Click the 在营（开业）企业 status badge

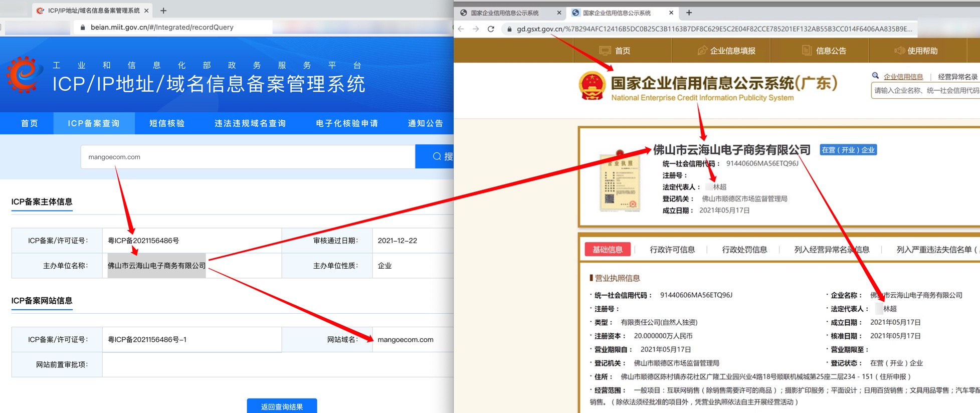tap(848, 150)
